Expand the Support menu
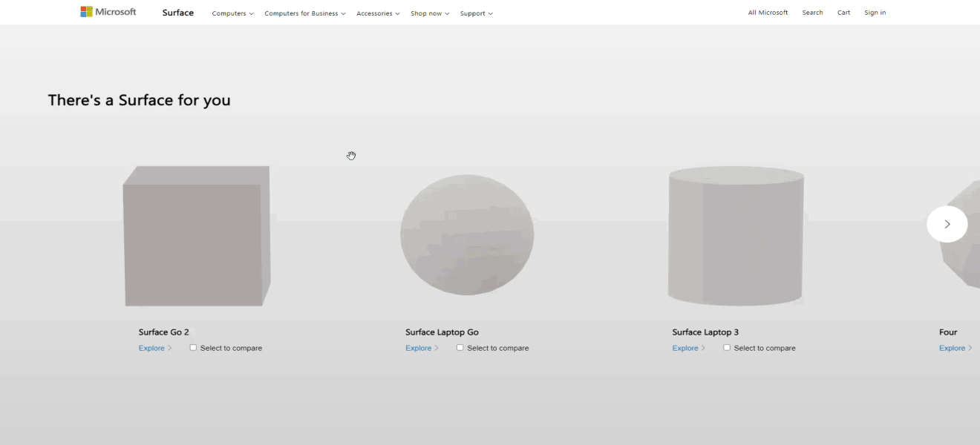 pyautogui.click(x=476, y=13)
